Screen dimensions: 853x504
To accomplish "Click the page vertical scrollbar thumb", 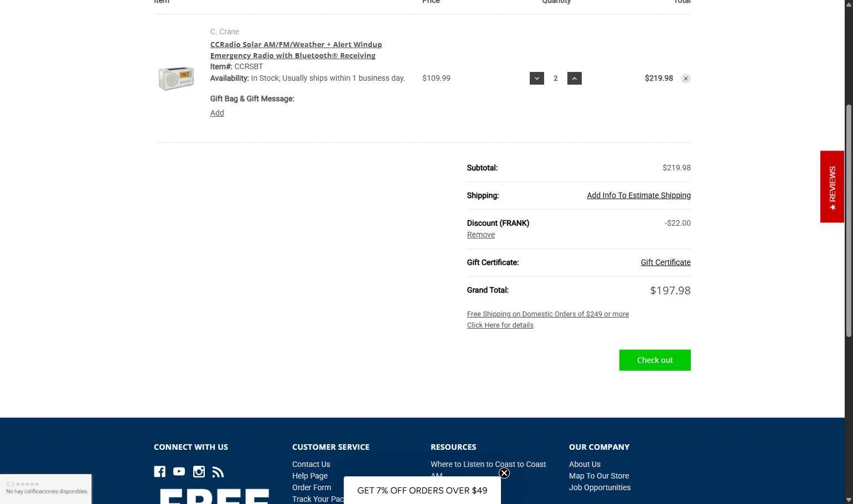I will [x=849, y=220].
